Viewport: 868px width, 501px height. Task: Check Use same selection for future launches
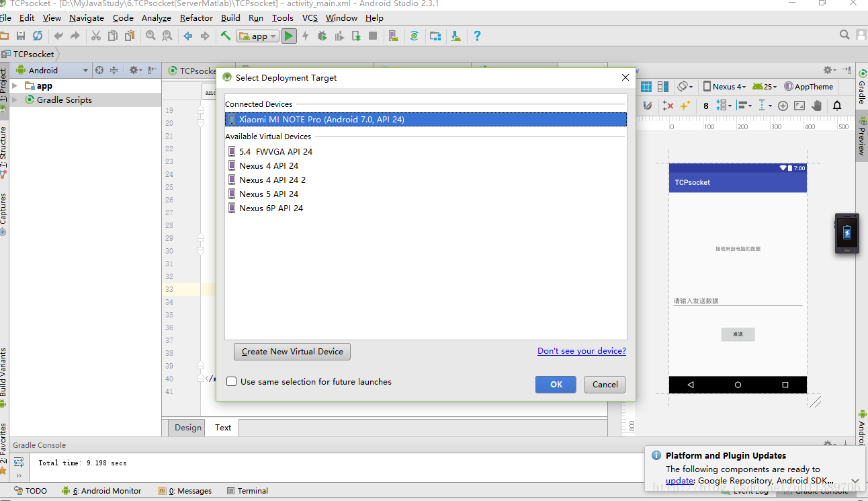tap(232, 381)
